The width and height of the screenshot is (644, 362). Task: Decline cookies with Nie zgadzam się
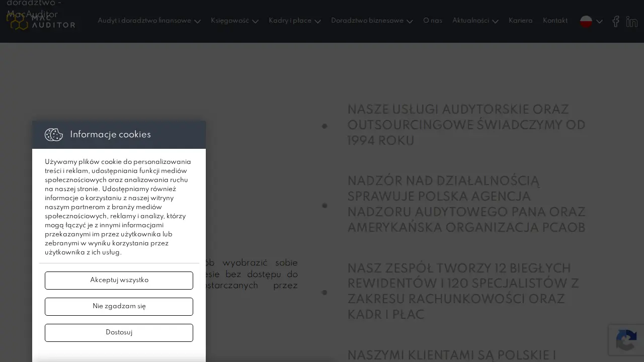tap(119, 307)
